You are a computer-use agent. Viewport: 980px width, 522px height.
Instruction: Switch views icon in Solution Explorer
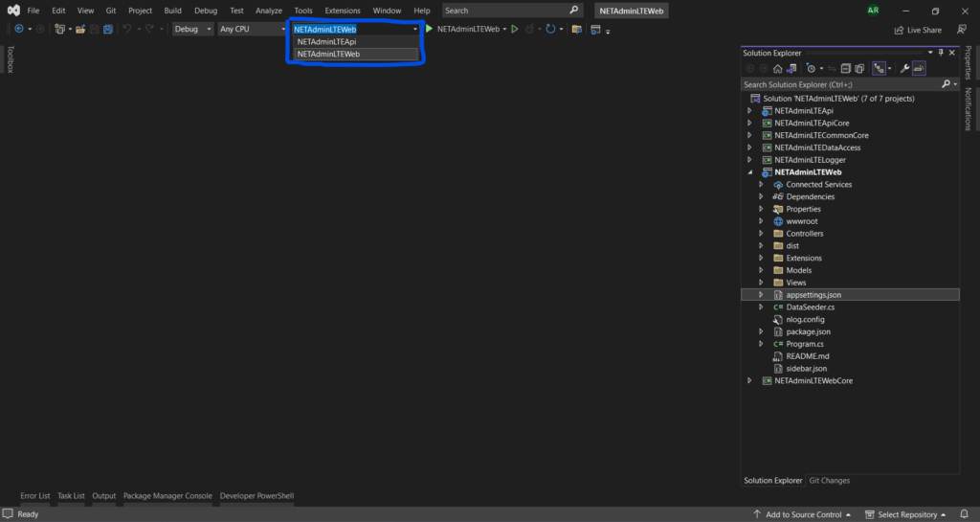coord(791,69)
